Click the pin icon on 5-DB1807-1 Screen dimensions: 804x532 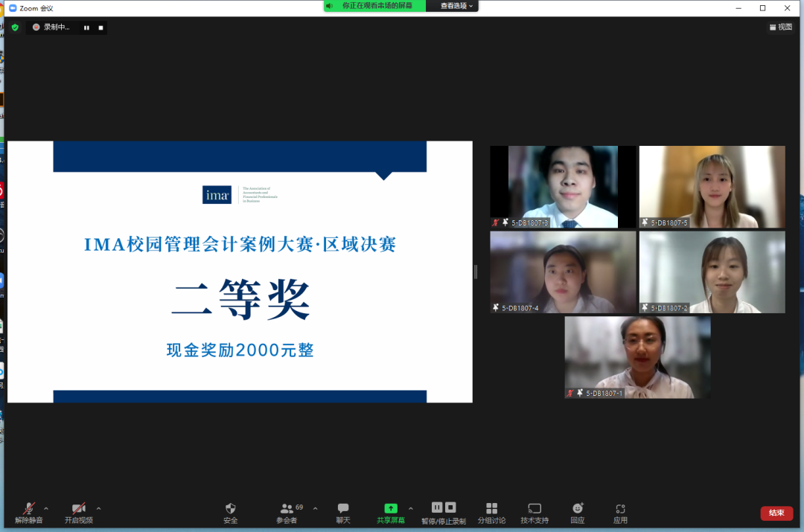coord(580,393)
